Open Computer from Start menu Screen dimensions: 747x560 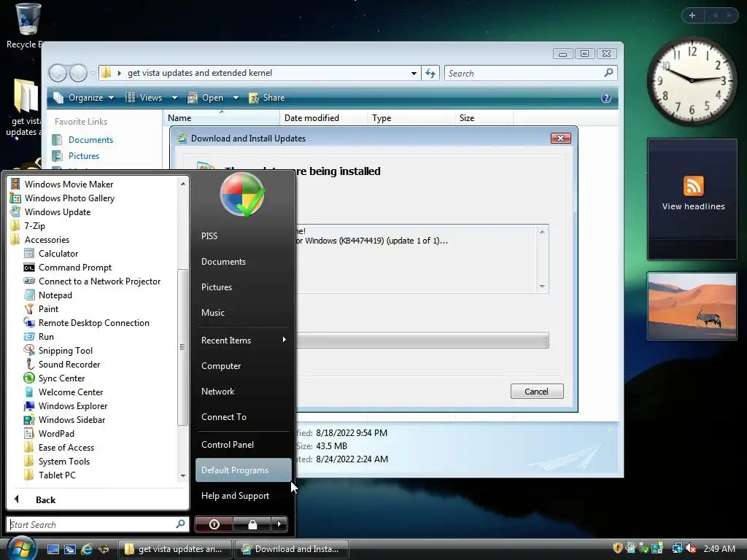(221, 366)
